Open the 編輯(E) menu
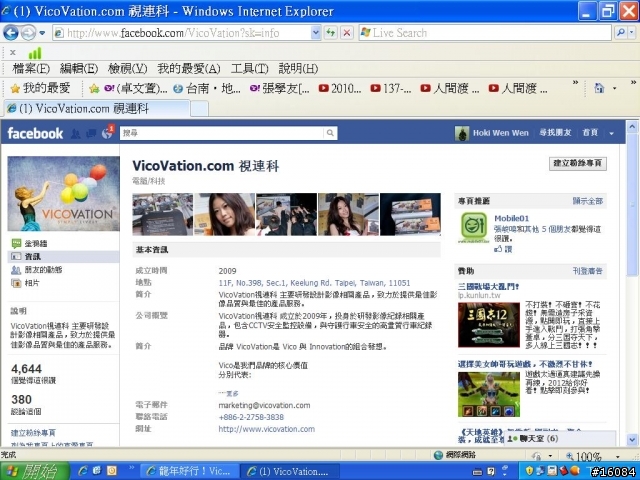The width and height of the screenshot is (640, 480). click(79, 69)
